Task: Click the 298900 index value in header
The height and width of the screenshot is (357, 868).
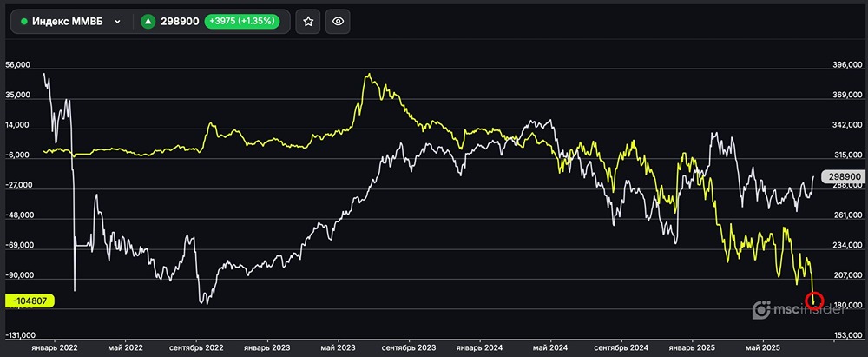Action: 180,22
